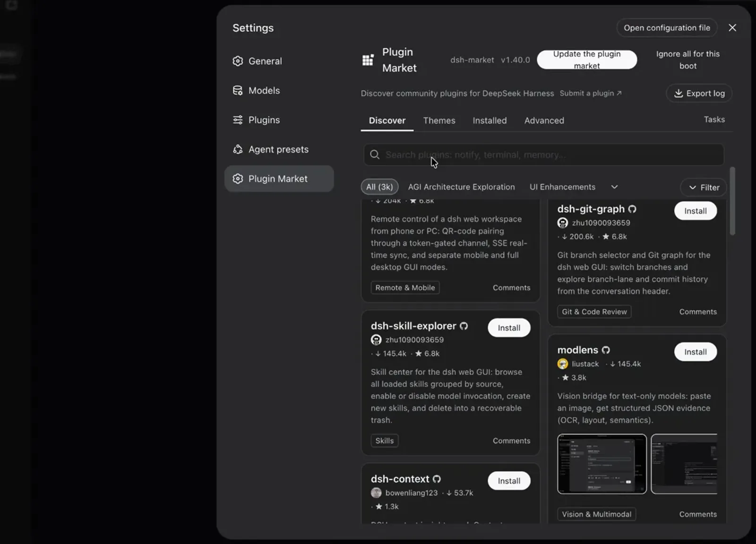Click the General gear icon
The height and width of the screenshot is (544, 756).
click(238, 61)
